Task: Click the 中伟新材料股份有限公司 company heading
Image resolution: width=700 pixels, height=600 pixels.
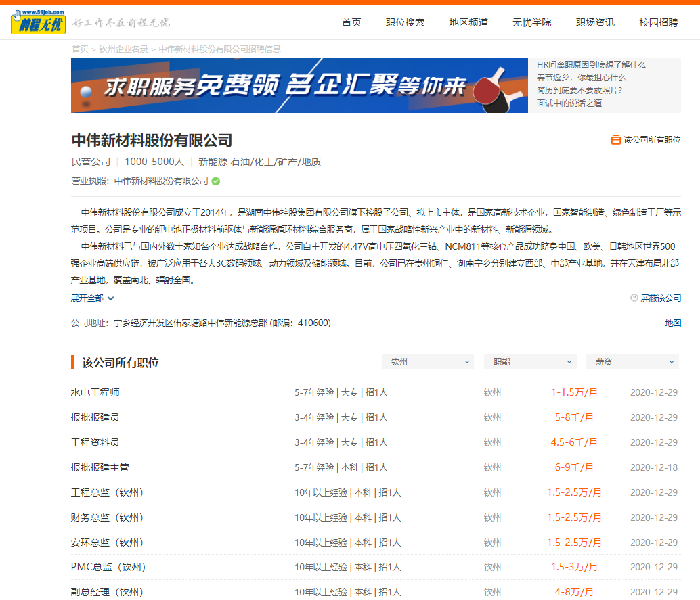Action: pos(152,141)
